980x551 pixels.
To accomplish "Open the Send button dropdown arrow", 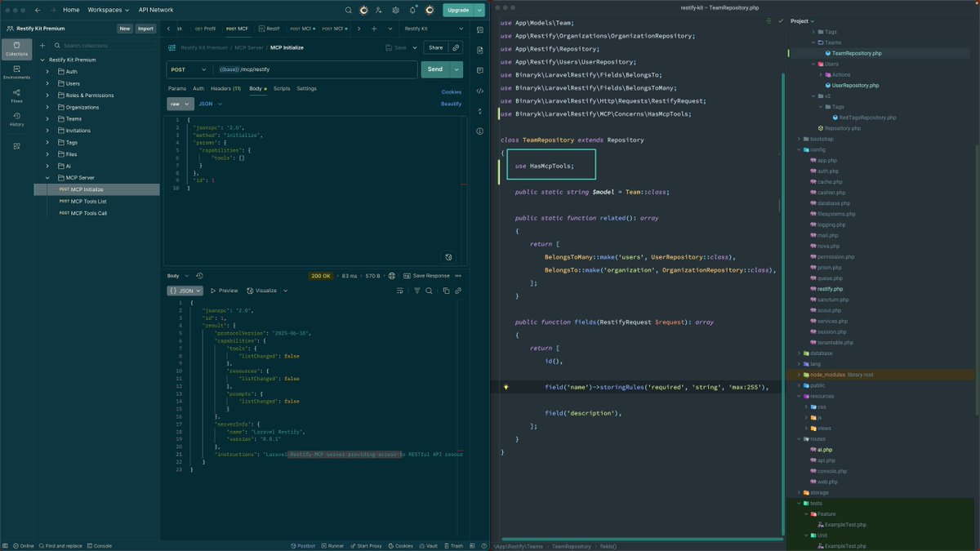I will click(457, 69).
